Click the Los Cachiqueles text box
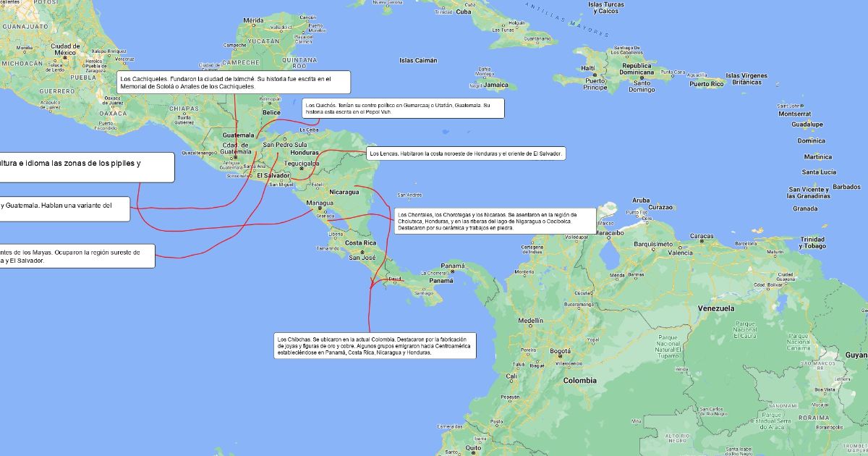Viewport: 868px width, 456px height. tap(233, 82)
